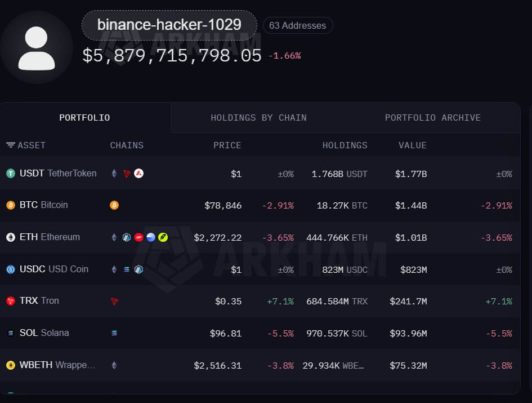Click the $823M value cell
Viewport: 532px width, 403px height.
[414, 270]
